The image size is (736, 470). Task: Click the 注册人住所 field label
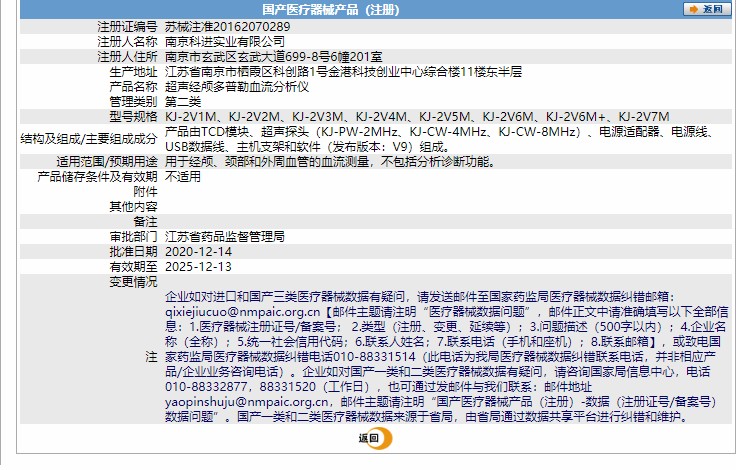tap(127, 57)
